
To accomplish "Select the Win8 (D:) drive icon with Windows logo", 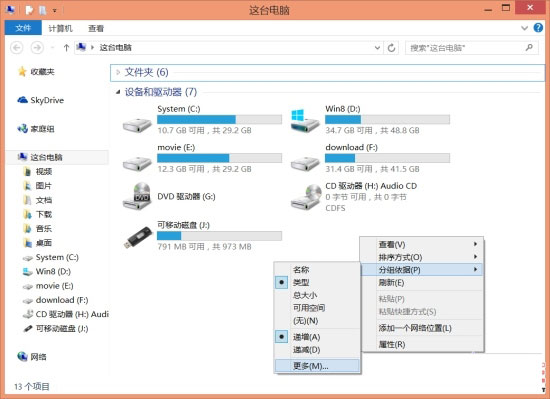I will [x=305, y=120].
